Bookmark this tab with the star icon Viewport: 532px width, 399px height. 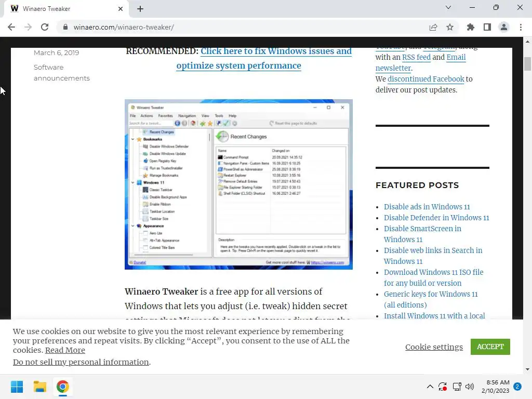tap(450, 27)
